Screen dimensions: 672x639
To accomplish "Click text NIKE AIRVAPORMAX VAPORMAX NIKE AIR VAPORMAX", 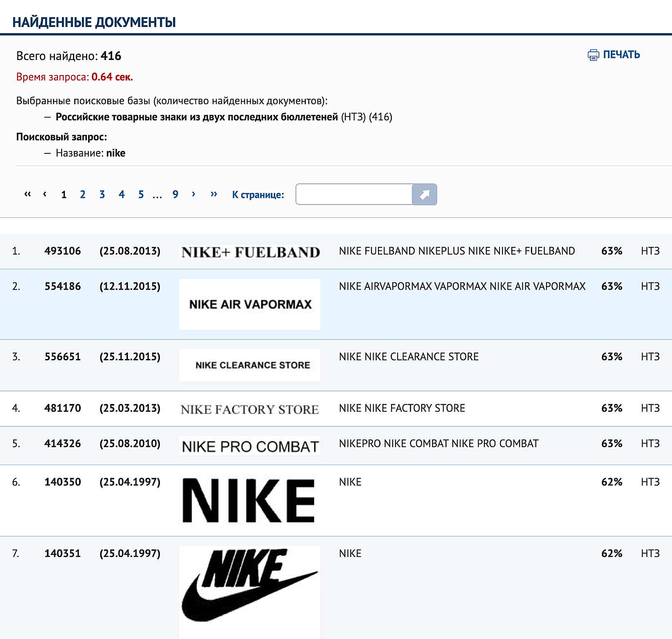I will coord(462,286).
